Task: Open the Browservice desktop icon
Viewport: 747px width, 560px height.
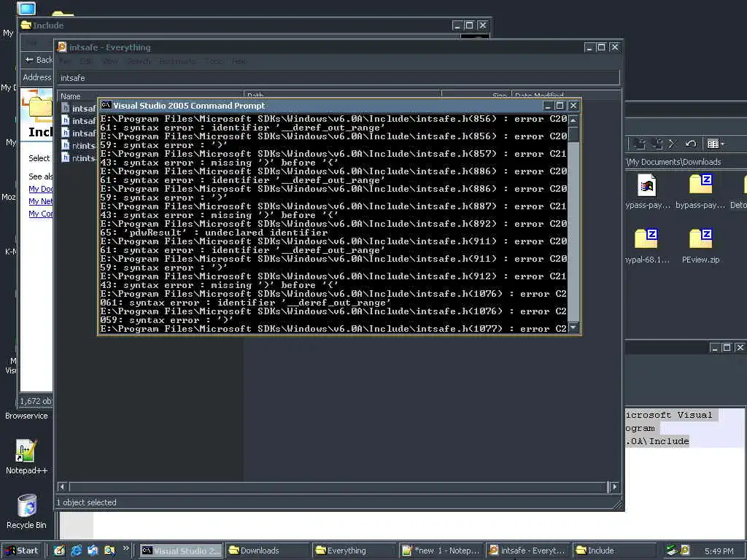Action: coord(26,416)
